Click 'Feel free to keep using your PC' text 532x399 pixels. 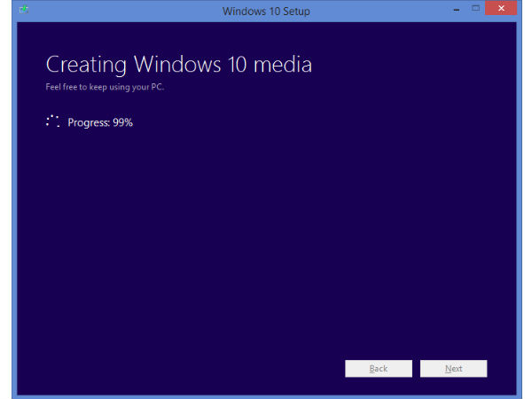tap(104, 88)
